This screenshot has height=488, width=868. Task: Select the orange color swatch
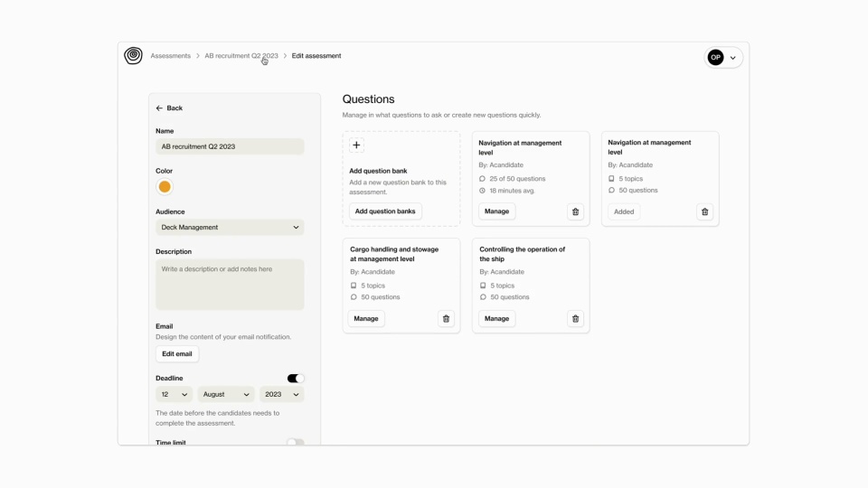pos(165,187)
